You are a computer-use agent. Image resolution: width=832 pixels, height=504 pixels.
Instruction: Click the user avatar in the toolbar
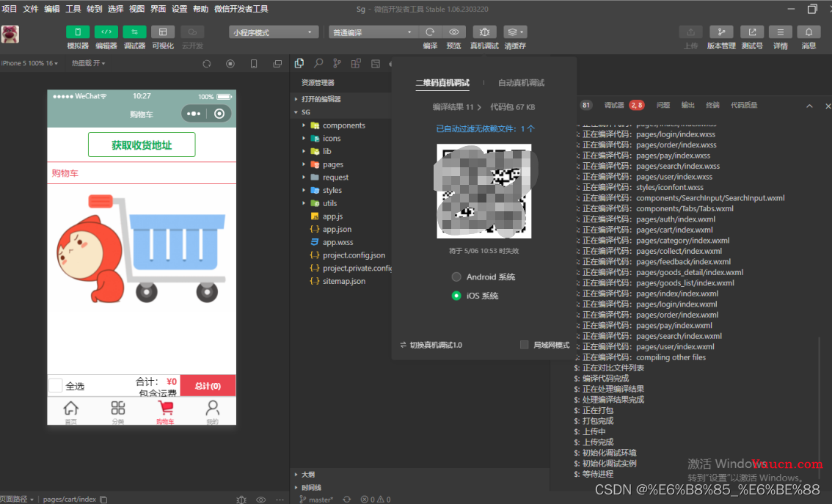[x=10, y=34]
